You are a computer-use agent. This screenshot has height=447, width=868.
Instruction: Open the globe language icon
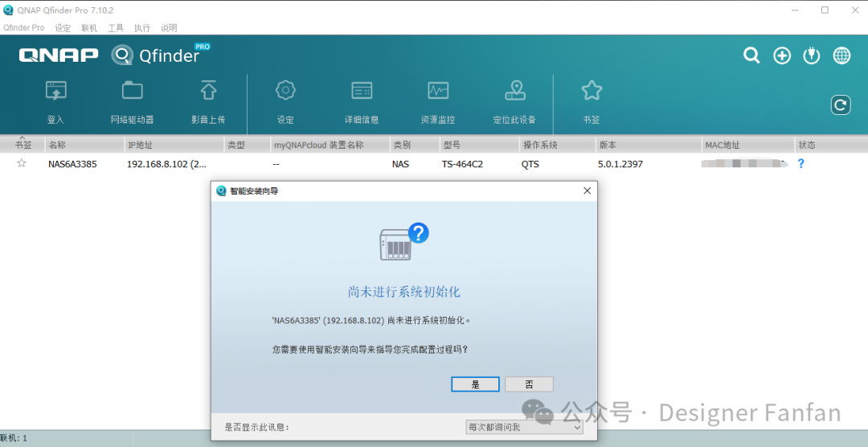coord(842,55)
